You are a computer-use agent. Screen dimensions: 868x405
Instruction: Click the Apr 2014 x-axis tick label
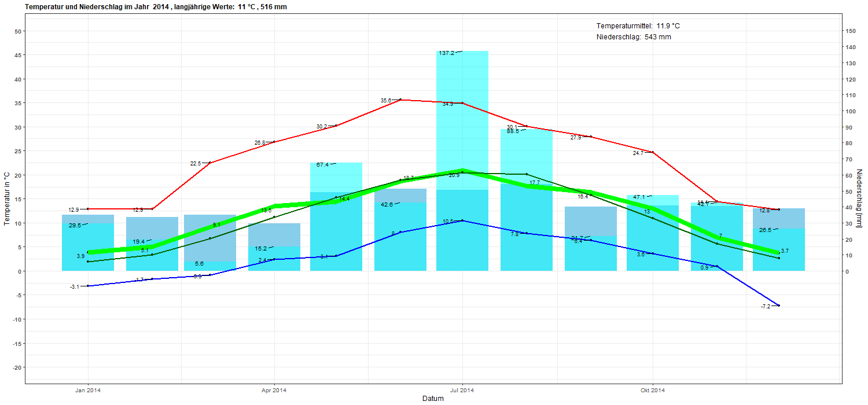point(274,390)
